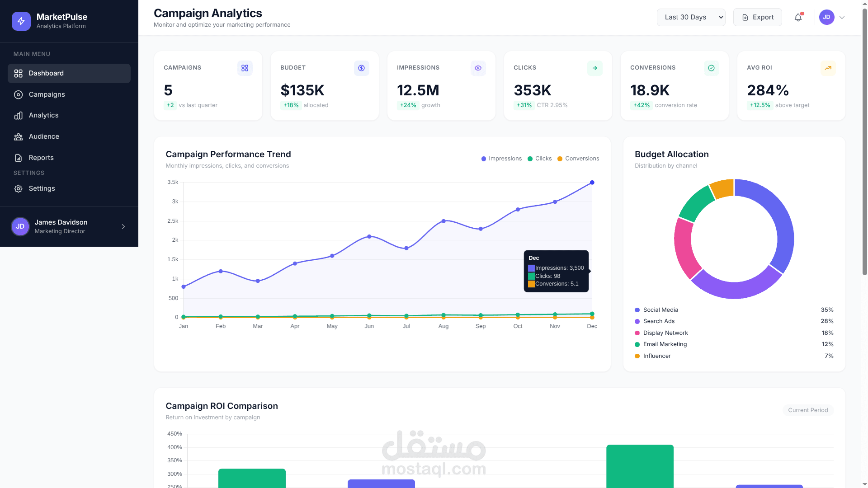Expand James Davidson profile chevron
This screenshot has height=488, width=868.
123,226
